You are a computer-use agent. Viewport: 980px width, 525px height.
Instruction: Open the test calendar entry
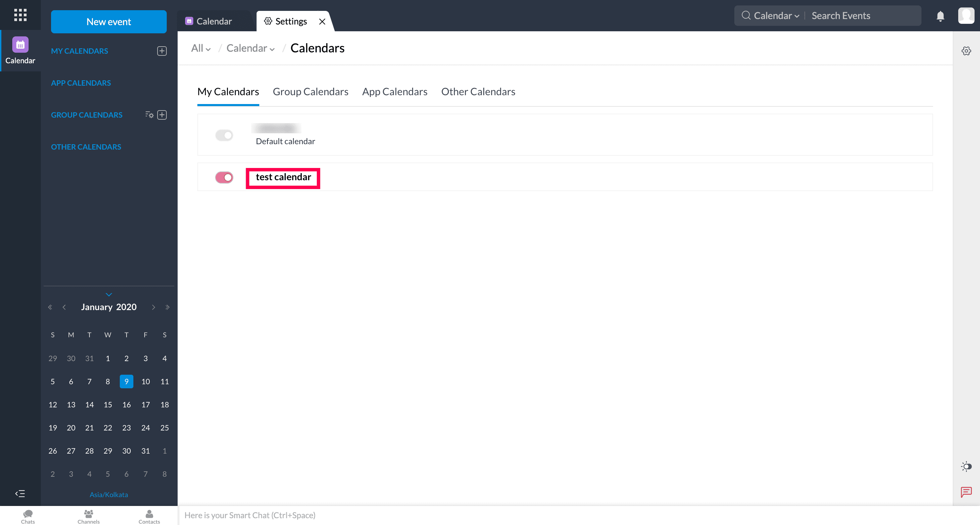pyautogui.click(x=283, y=177)
